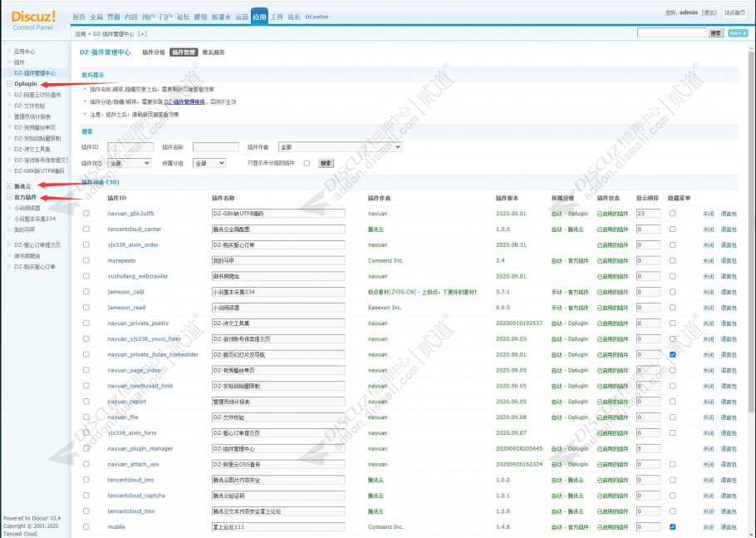Expand the 腾讯云 sidebar group

pos(9,185)
